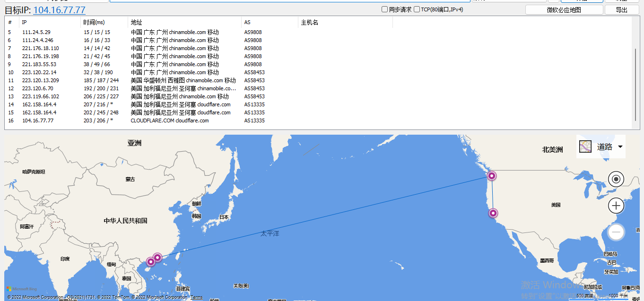Click the 中华人民共和国 label on the map
This screenshot has width=644, height=301.
click(x=125, y=221)
